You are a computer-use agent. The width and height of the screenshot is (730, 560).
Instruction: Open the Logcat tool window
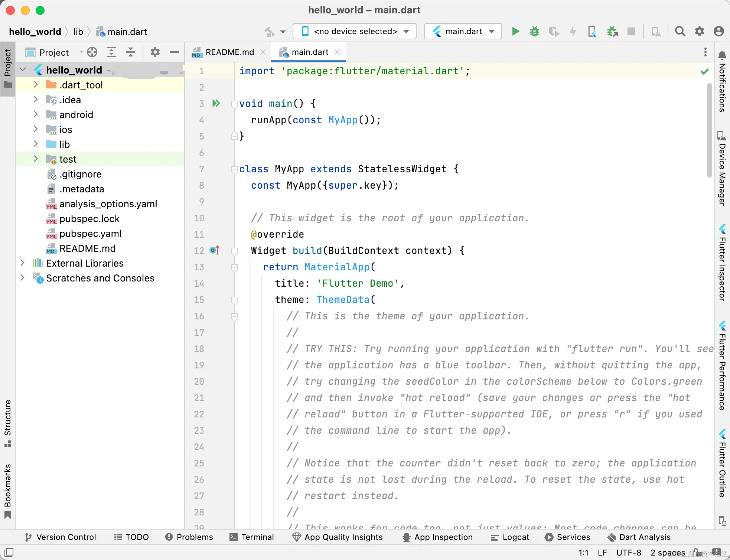point(510,537)
